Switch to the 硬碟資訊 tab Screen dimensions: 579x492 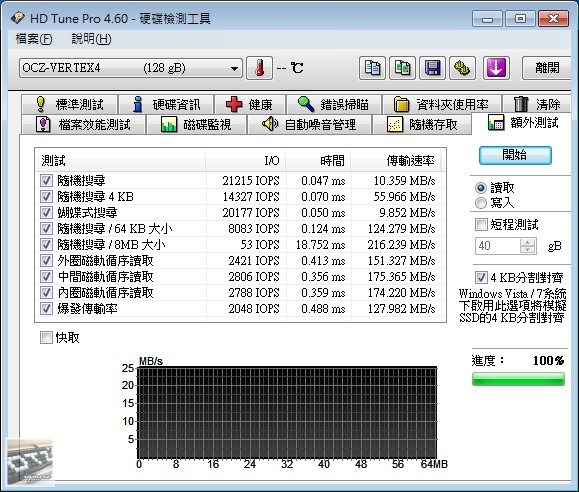[166, 105]
